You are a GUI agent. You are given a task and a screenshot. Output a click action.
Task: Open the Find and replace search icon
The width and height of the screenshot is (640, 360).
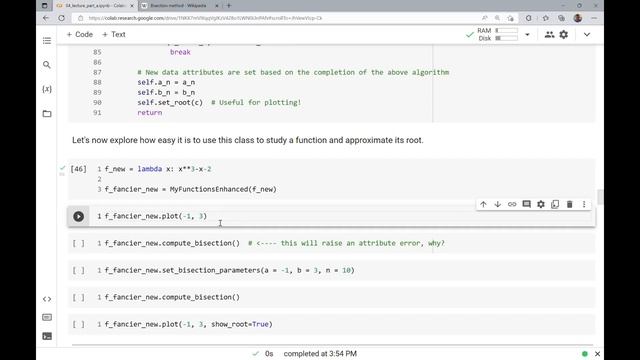(x=47, y=64)
